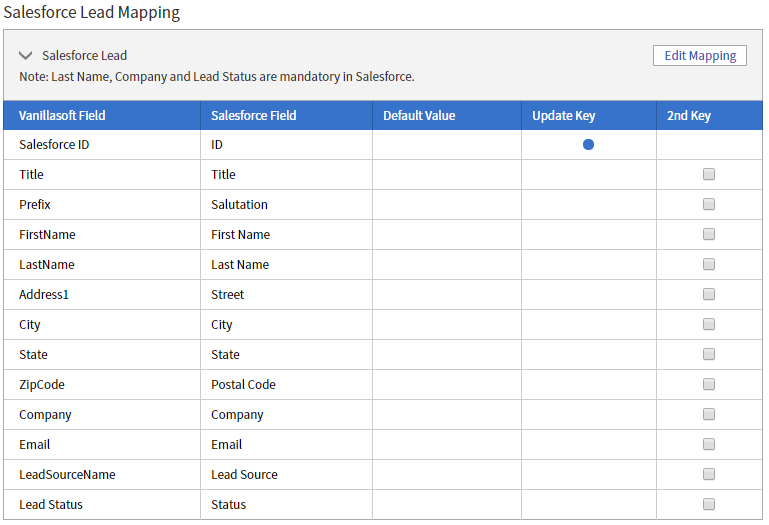This screenshot has height=525, width=769.
Task: Select the 'Salesforce ID' Vanillasoft field cell
Action: (102, 145)
